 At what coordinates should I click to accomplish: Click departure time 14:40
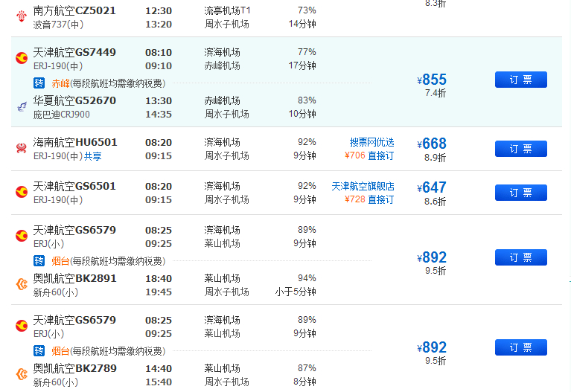pyautogui.click(x=159, y=369)
